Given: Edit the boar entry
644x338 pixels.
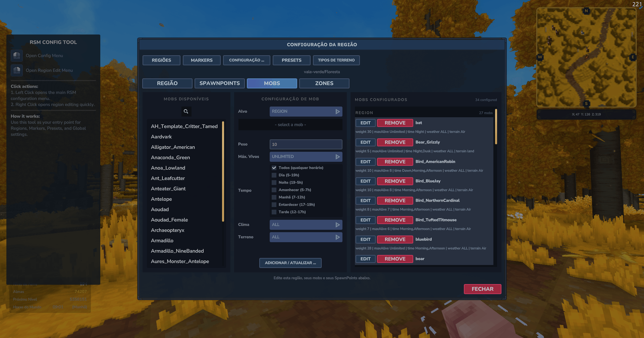Looking at the screenshot, I should coord(366,259).
